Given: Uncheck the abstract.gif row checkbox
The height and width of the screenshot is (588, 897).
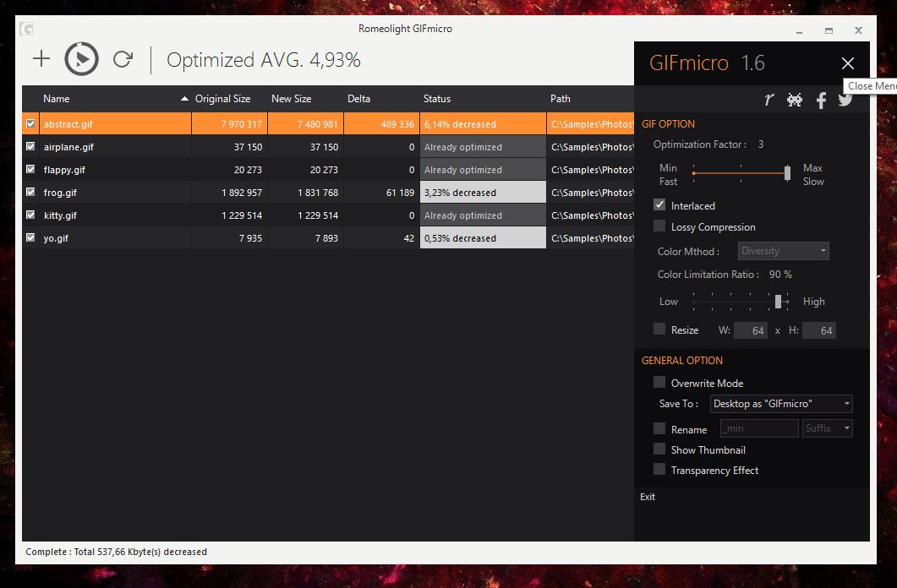Looking at the screenshot, I should point(30,123).
